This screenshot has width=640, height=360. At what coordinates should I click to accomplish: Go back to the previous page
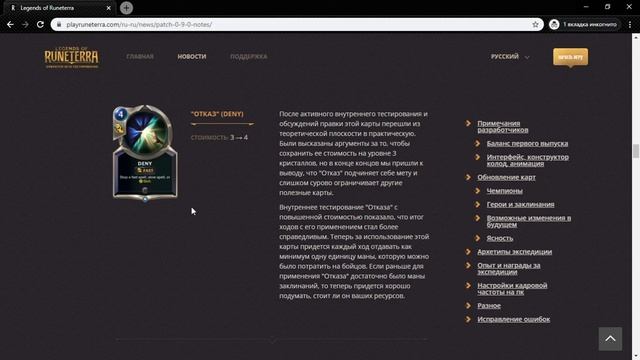click(10, 24)
